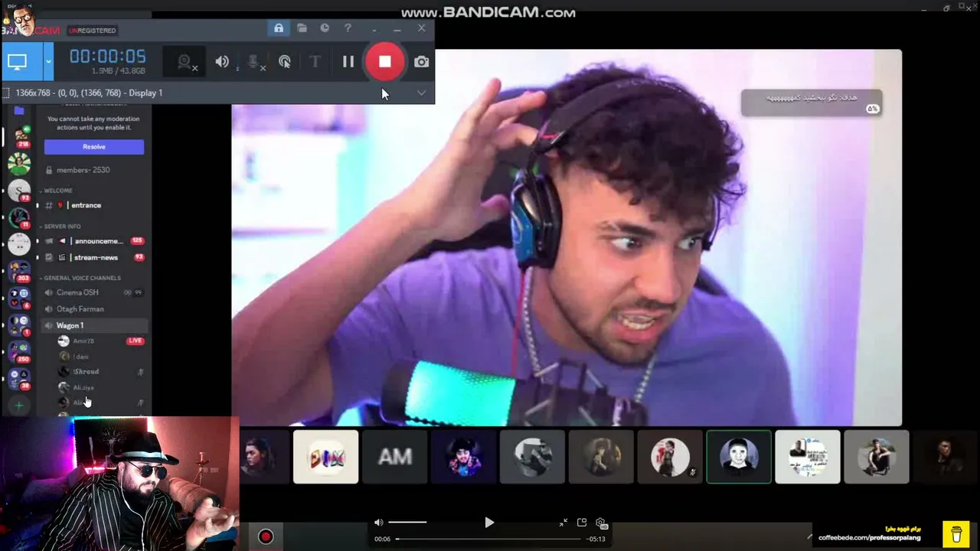Add a server with the plus icon
The image size is (980, 551).
19,406
